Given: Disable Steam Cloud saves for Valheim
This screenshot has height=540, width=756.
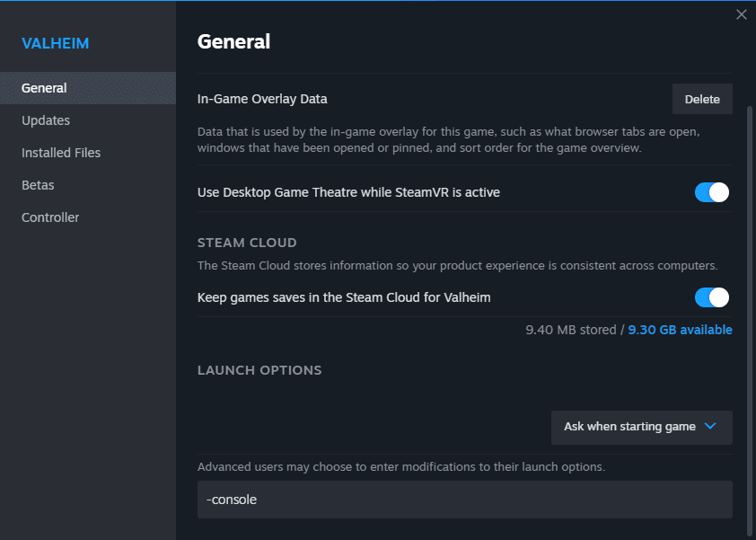Looking at the screenshot, I should 712,297.
